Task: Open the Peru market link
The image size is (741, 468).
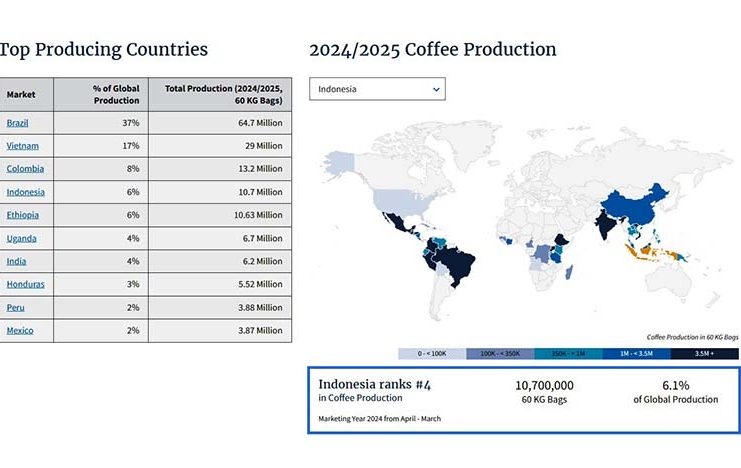Action: (15, 307)
